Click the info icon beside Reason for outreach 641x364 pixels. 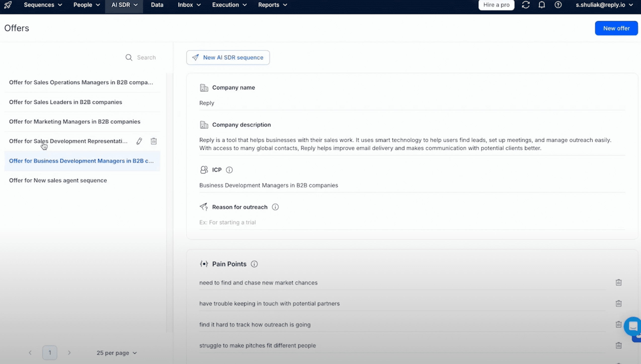[275, 207]
